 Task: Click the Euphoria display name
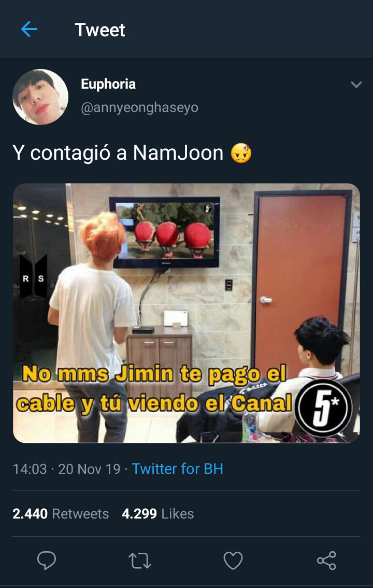(108, 84)
